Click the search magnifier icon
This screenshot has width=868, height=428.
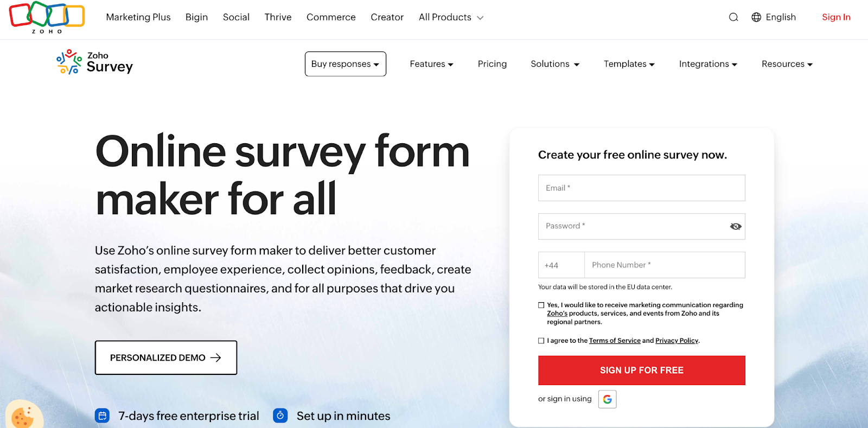733,17
